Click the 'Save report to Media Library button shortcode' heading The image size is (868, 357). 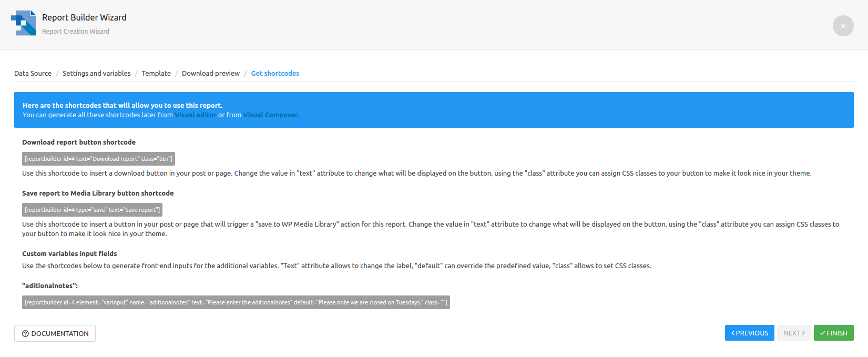tap(98, 193)
